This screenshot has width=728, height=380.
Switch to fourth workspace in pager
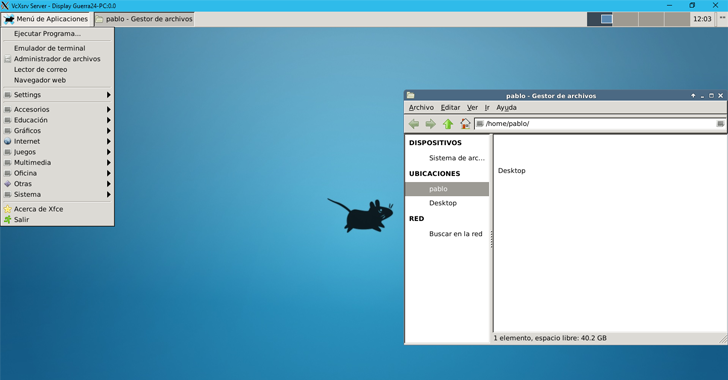click(677, 19)
